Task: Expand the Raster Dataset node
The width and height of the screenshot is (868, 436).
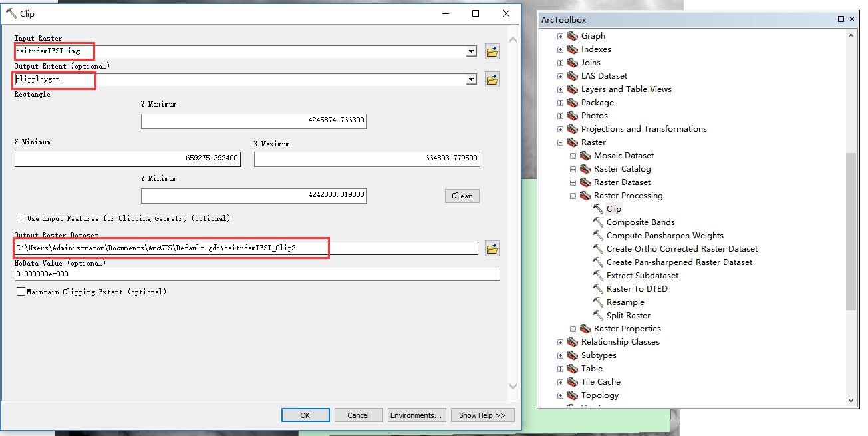Action: coord(573,182)
